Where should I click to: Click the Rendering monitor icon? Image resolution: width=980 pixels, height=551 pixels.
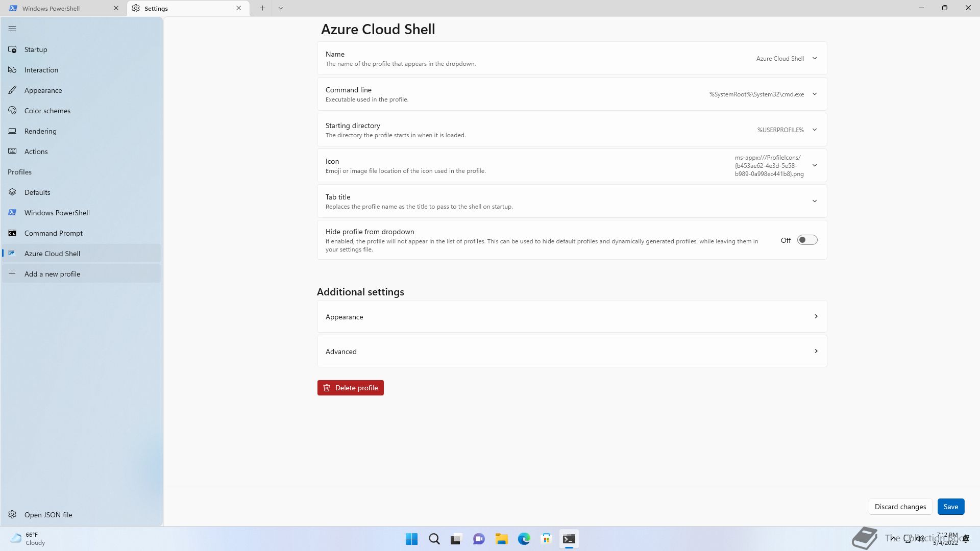click(x=12, y=131)
